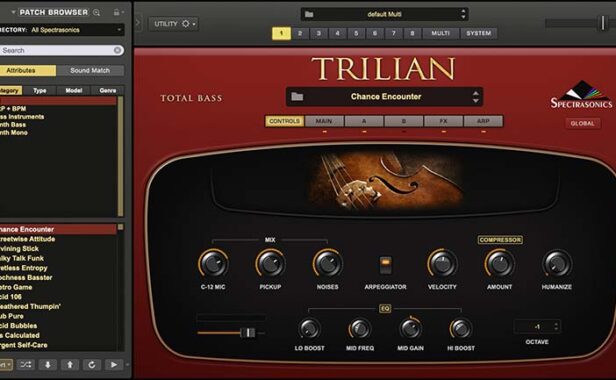The image size is (616, 380).
Task: Click the lock icon in Patch Browser header
Action: click(116, 13)
